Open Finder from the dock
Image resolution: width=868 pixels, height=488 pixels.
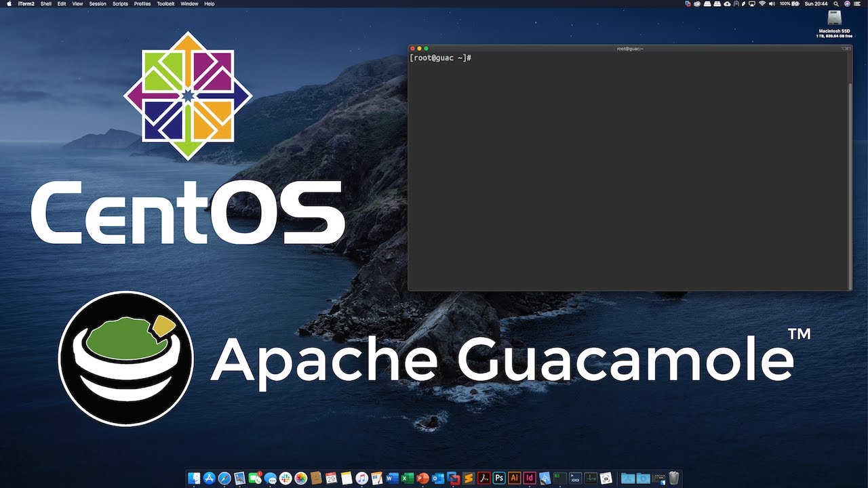pos(193,478)
